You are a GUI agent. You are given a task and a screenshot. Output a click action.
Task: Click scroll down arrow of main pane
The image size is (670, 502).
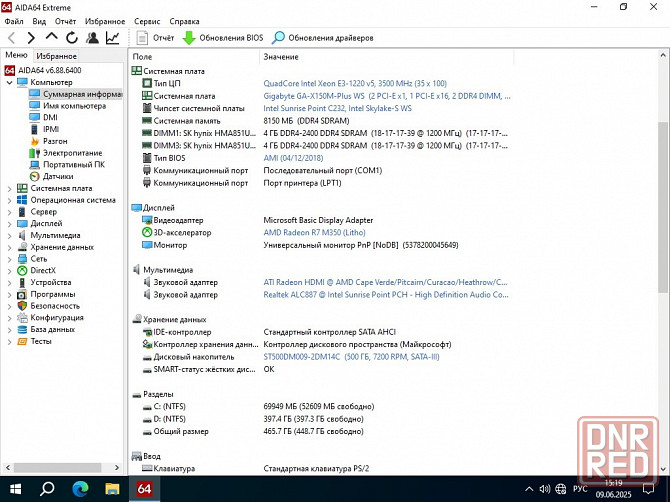pyautogui.click(x=662, y=469)
